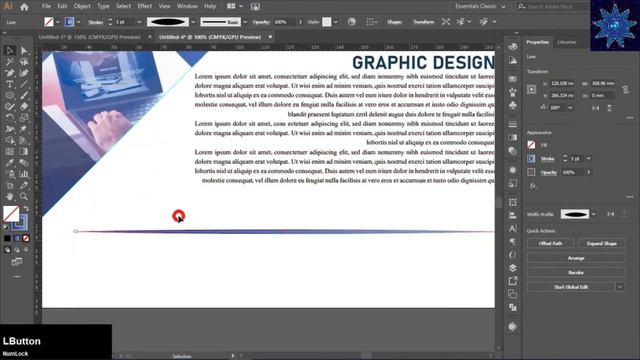
Task: Open the Window menu
Action: pyautogui.click(x=187, y=7)
